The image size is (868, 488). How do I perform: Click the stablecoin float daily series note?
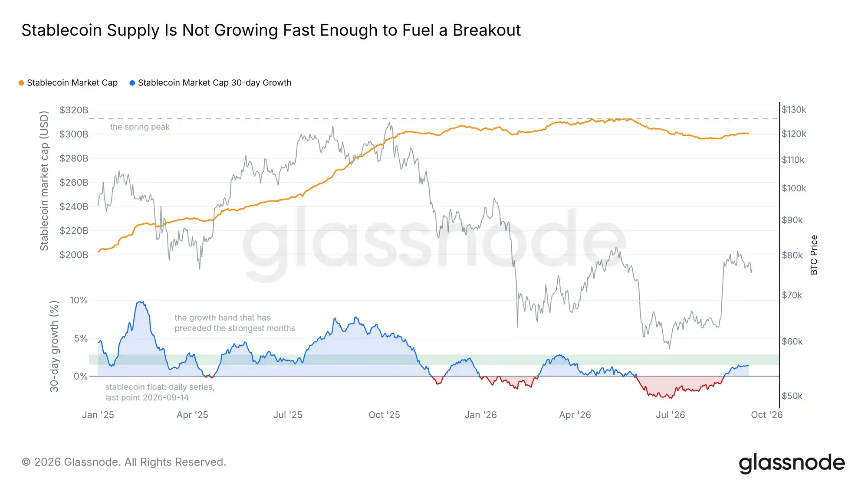(160, 392)
